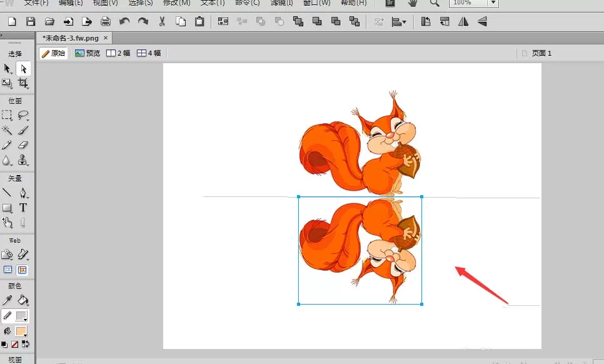Viewport: 604px width, 364px height.
Task: Open the stroke color picker dropdown
Action: pyautogui.click(x=21, y=316)
